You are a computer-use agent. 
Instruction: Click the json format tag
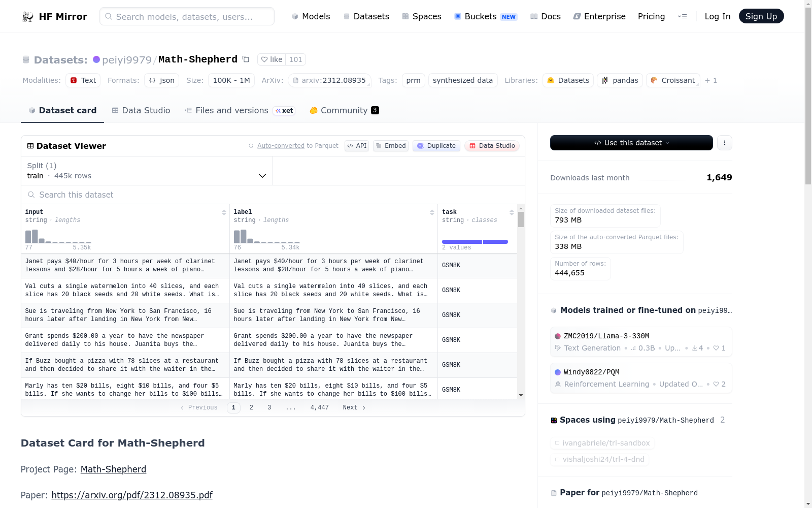(161, 80)
